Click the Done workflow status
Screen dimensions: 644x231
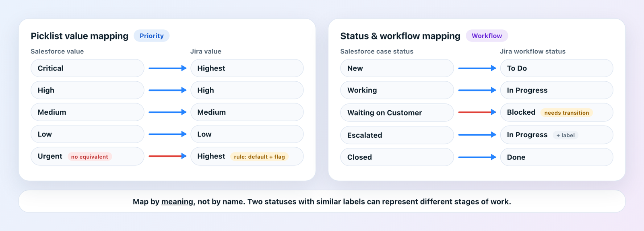tap(557, 157)
